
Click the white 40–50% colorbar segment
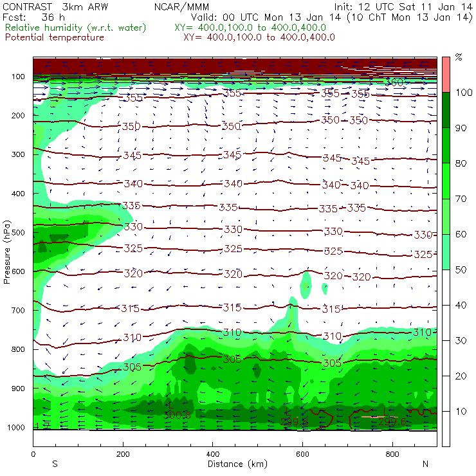[446, 288]
